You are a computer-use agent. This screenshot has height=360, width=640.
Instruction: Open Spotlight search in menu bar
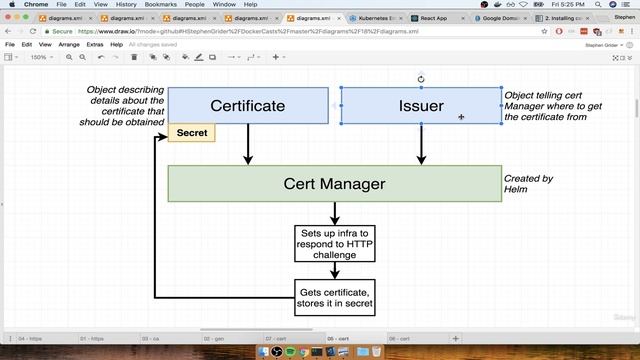[x=598, y=4]
